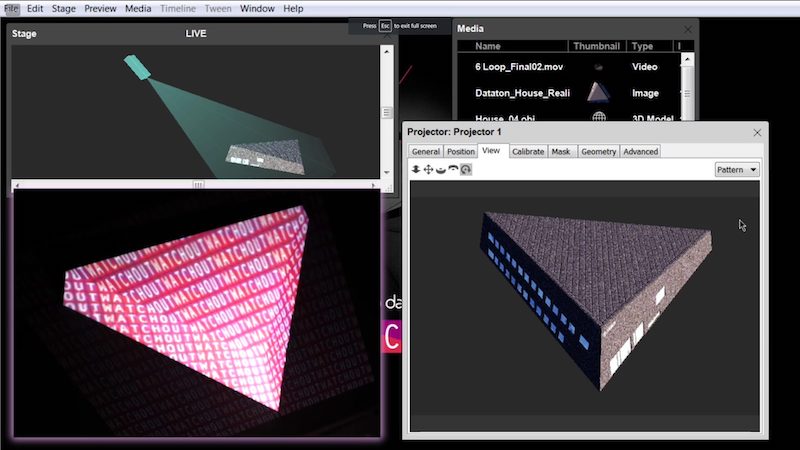The image size is (800, 450).
Task: Open the Stage menu
Action: [63, 8]
